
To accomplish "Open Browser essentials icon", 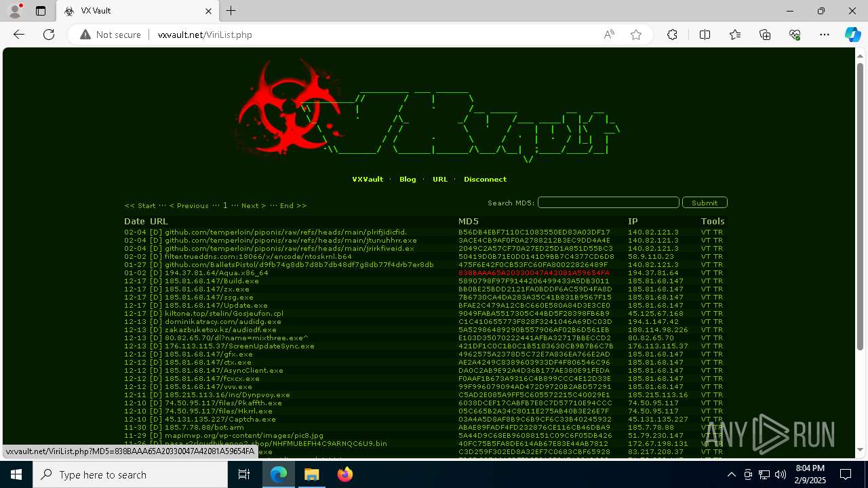I will coord(795,35).
